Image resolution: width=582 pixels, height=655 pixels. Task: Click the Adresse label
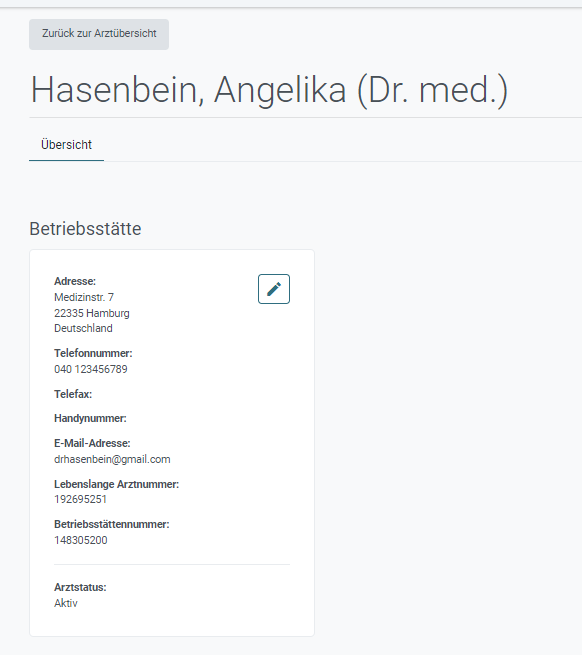tap(75, 281)
